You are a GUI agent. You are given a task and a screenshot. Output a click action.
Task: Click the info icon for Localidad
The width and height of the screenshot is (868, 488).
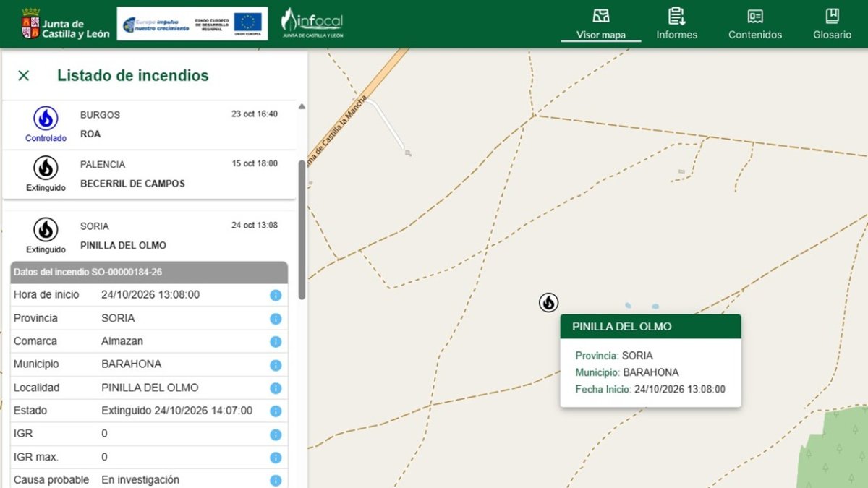[276, 388]
